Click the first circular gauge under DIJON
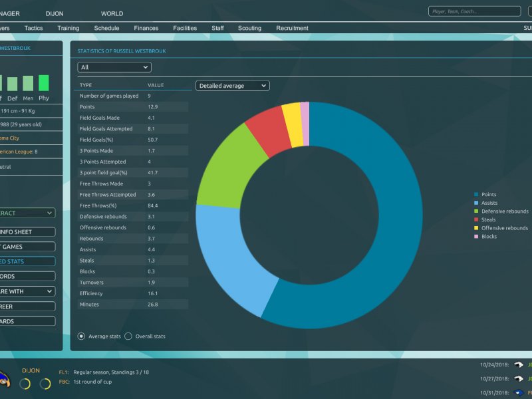The image size is (532, 399). pyautogui.click(x=25, y=384)
